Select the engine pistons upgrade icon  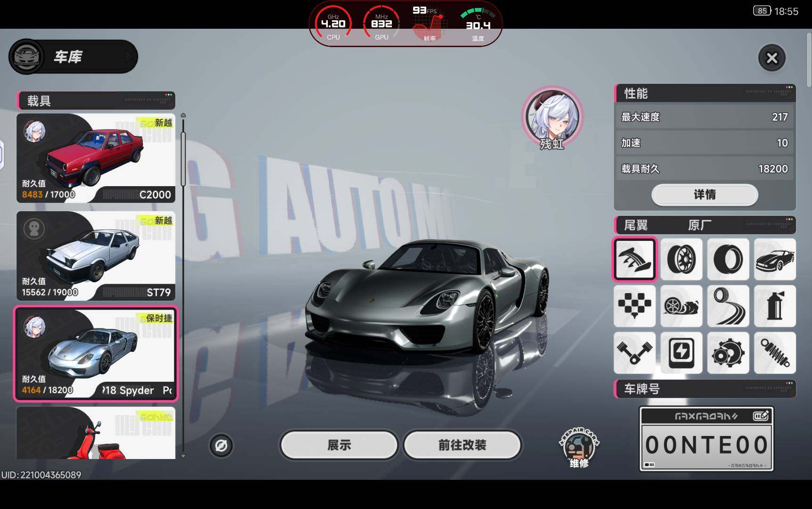(634, 353)
